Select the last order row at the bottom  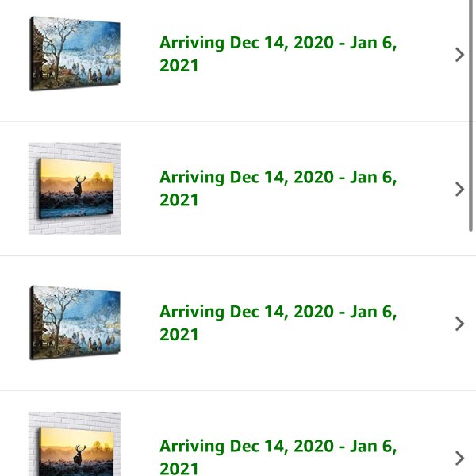click(238, 433)
